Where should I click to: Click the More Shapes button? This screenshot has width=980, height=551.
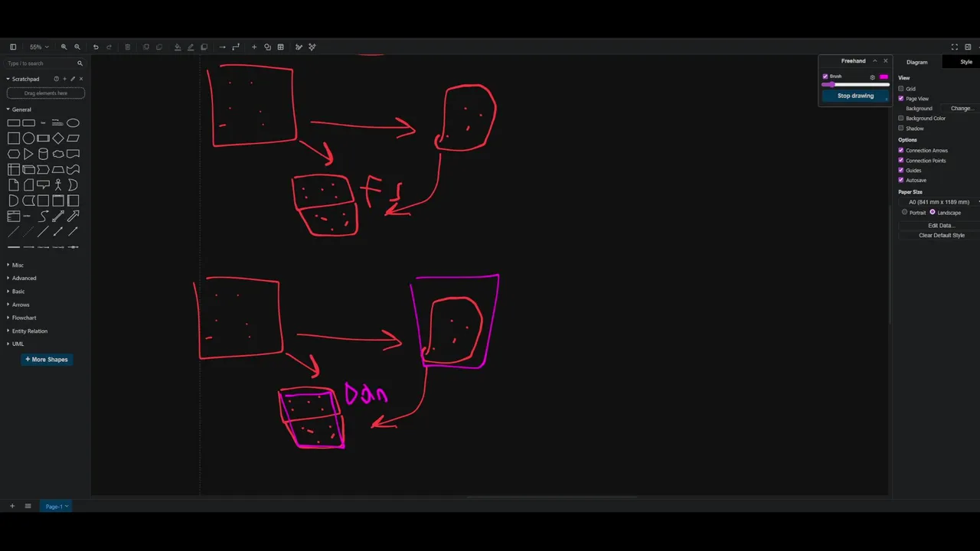click(x=47, y=359)
